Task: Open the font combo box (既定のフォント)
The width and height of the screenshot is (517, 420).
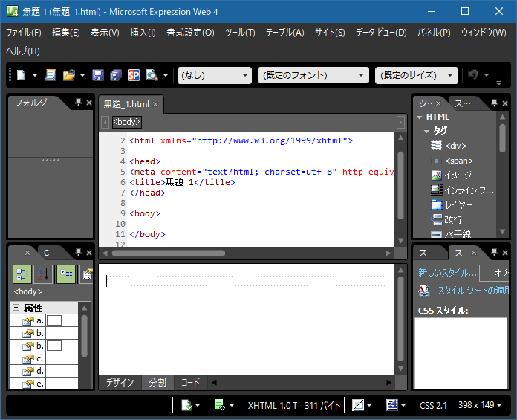Action: [313, 75]
